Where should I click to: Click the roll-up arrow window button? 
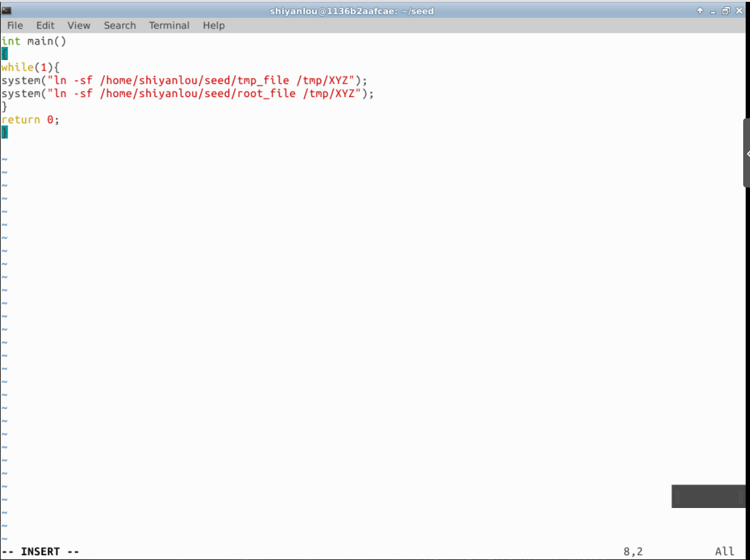tap(700, 11)
